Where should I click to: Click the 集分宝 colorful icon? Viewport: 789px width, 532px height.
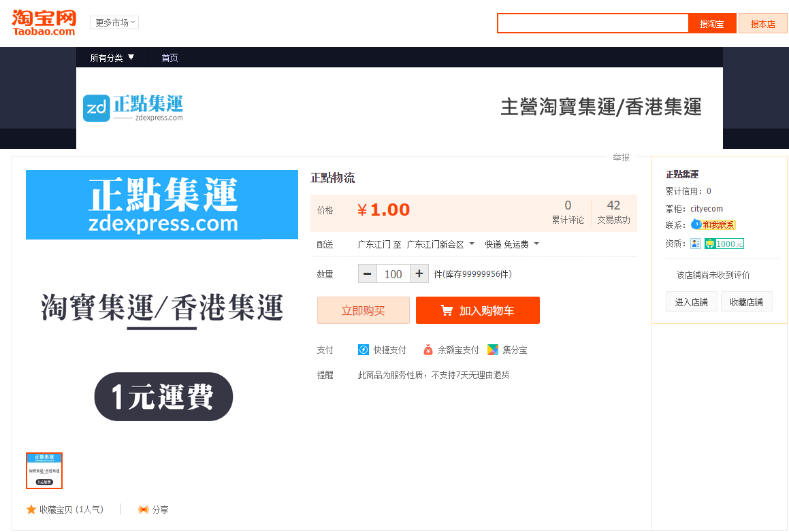click(x=493, y=350)
